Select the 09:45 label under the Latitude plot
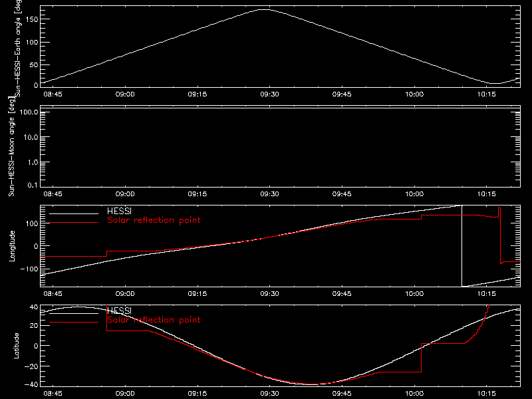 coord(342,394)
